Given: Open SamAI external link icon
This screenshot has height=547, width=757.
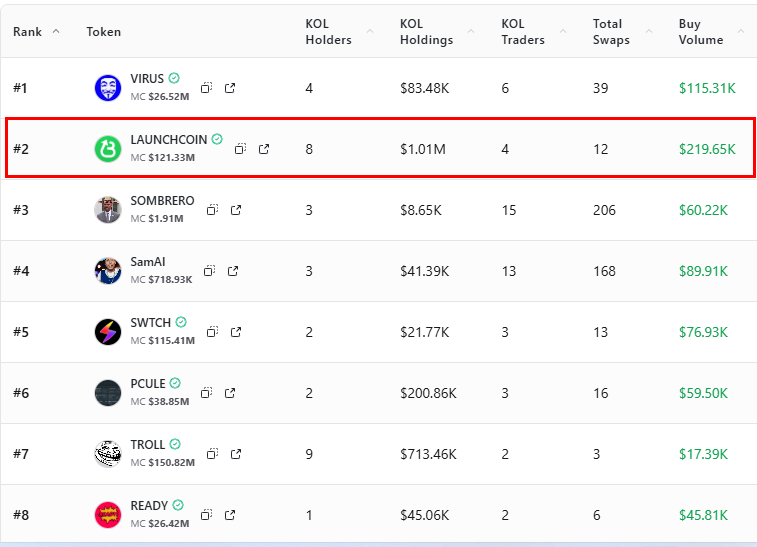Looking at the screenshot, I should 233,271.
